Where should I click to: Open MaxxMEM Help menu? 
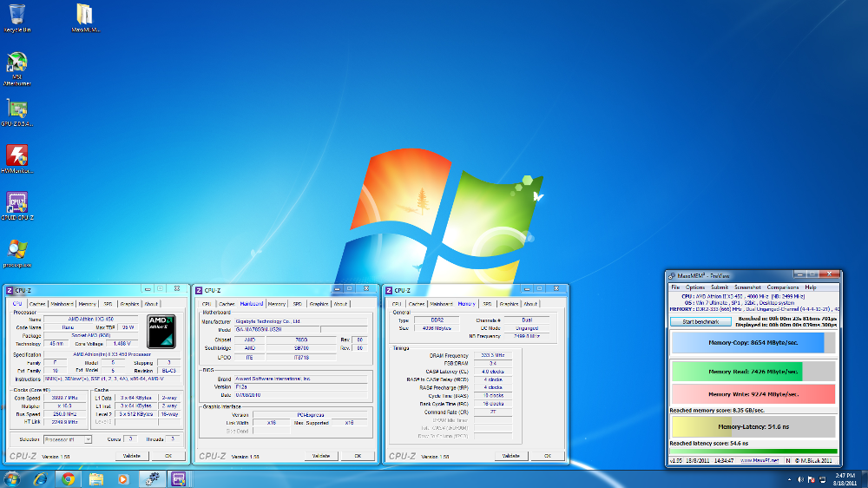pyautogui.click(x=811, y=287)
